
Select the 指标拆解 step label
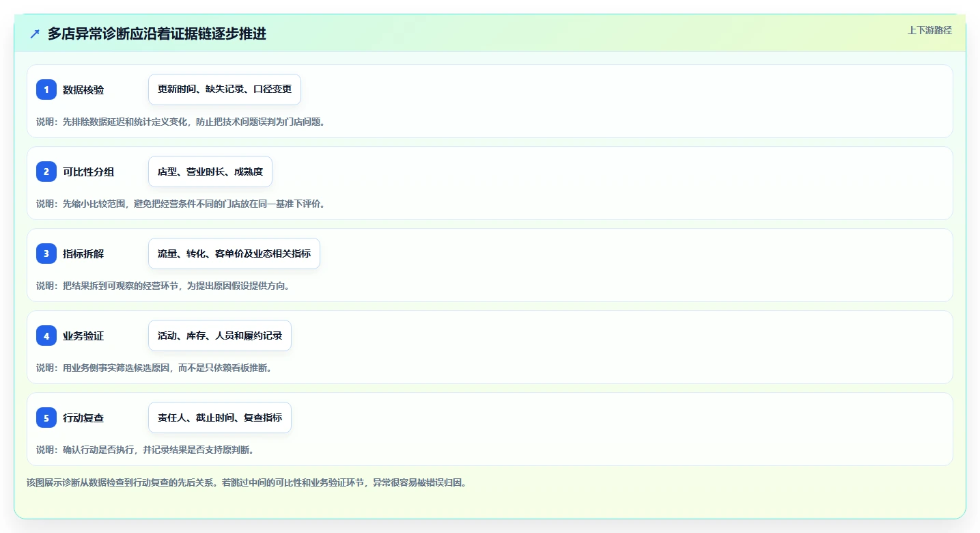click(83, 254)
